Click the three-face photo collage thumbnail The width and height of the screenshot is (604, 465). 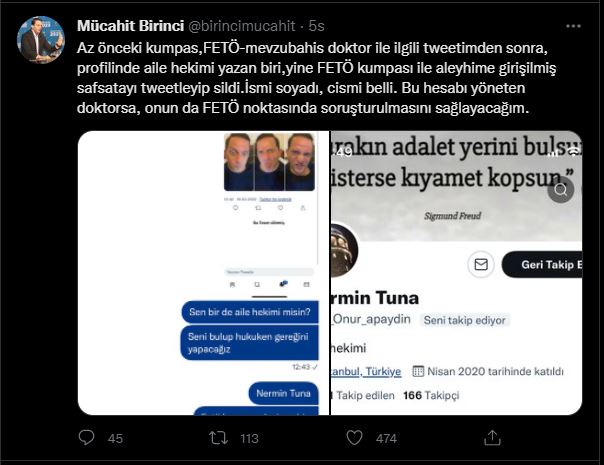click(x=269, y=162)
